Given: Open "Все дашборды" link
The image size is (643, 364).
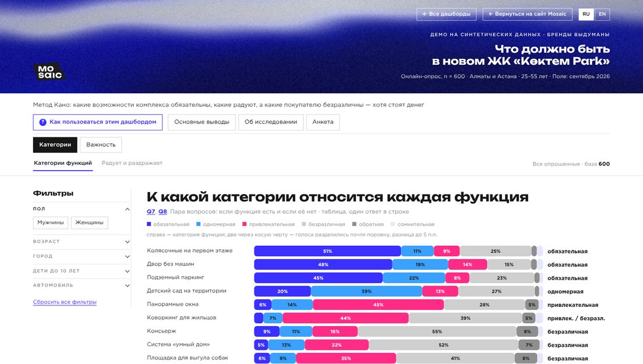Looking at the screenshot, I should (446, 14).
